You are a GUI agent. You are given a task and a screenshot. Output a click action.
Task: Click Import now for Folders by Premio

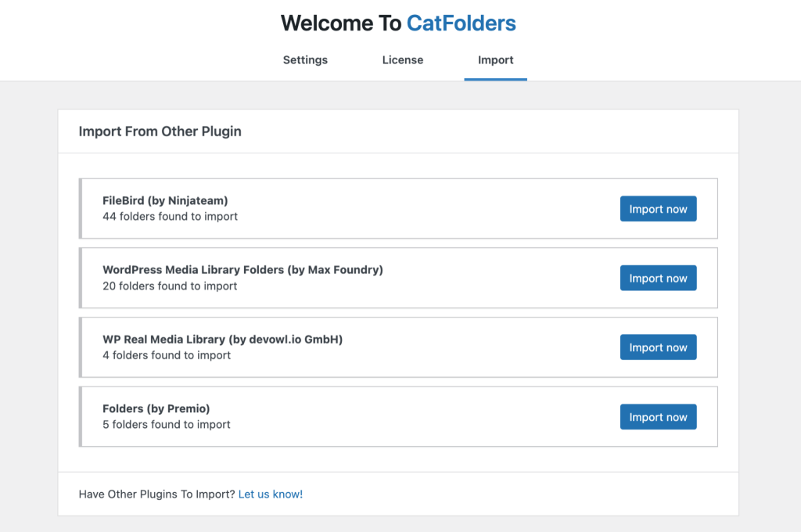658,416
